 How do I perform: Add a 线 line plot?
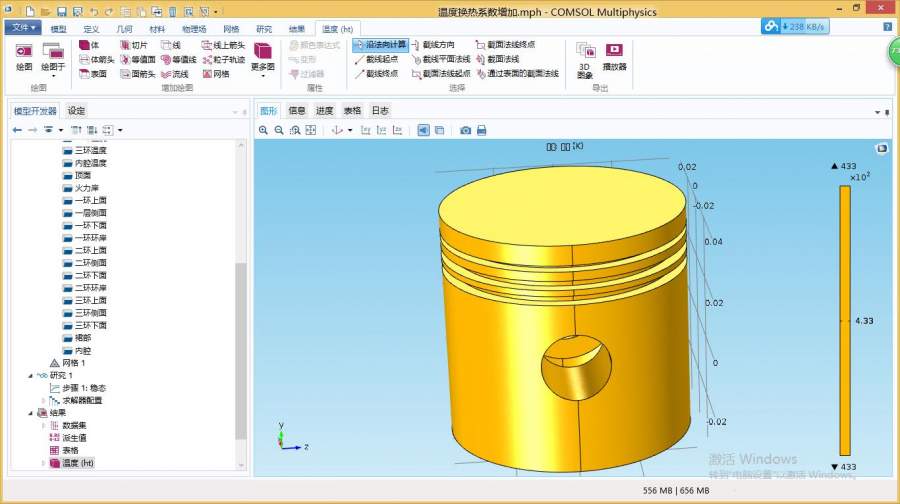171,45
